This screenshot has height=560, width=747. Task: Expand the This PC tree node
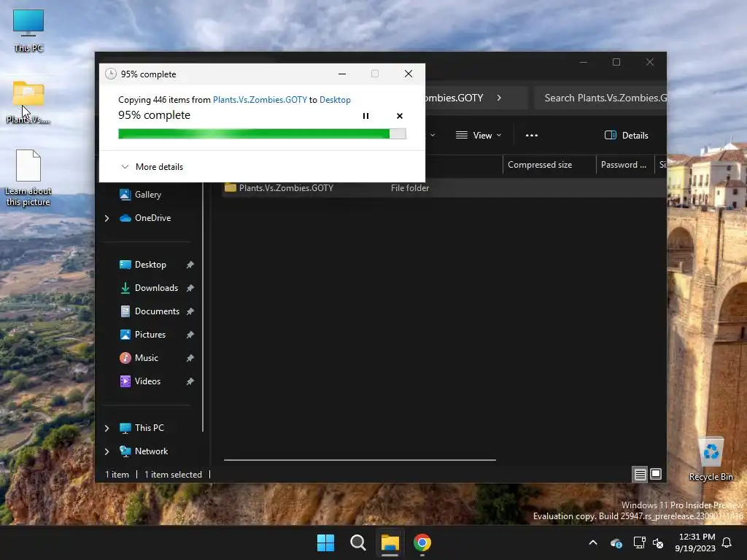click(x=107, y=428)
